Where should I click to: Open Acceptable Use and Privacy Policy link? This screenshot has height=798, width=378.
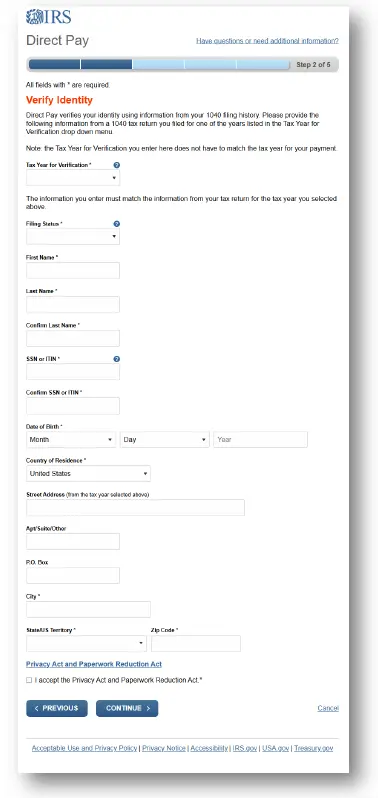tap(84, 749)
